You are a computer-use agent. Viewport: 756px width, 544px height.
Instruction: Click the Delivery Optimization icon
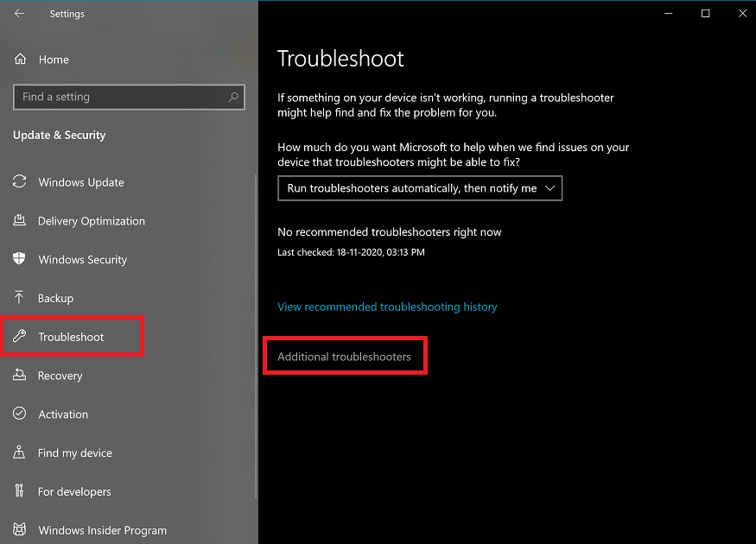click(19, 220)
